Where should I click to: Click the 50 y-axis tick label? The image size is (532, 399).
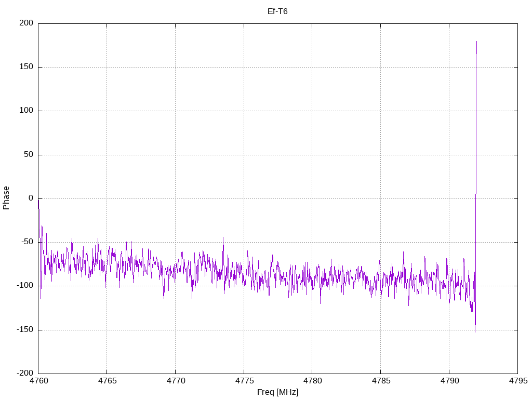coord(29,155)
